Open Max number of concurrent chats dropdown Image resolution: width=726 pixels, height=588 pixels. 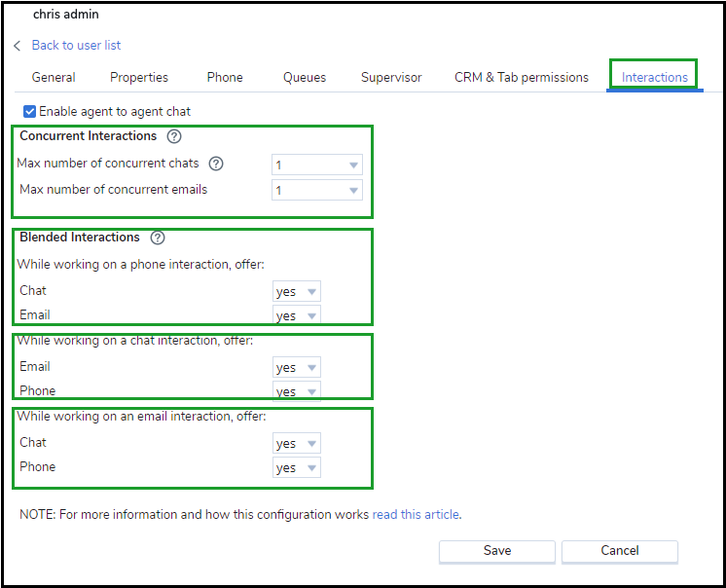(x=317, y=165)
